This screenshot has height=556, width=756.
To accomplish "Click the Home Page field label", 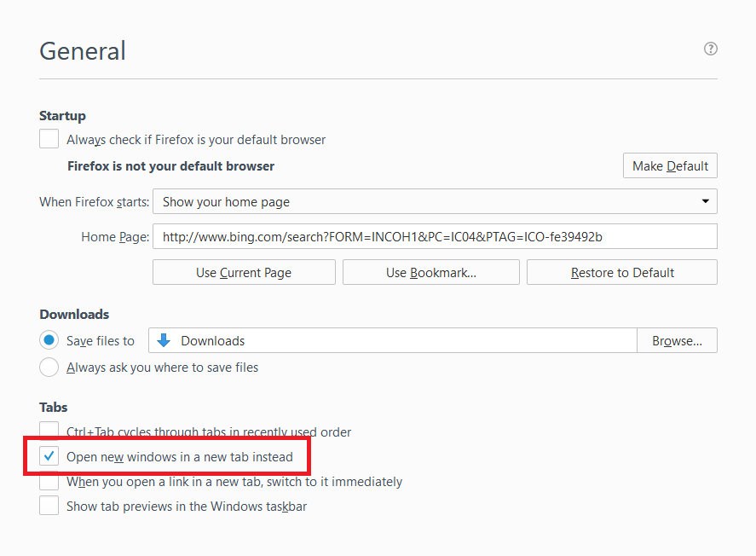I will (x=115, y=237).
